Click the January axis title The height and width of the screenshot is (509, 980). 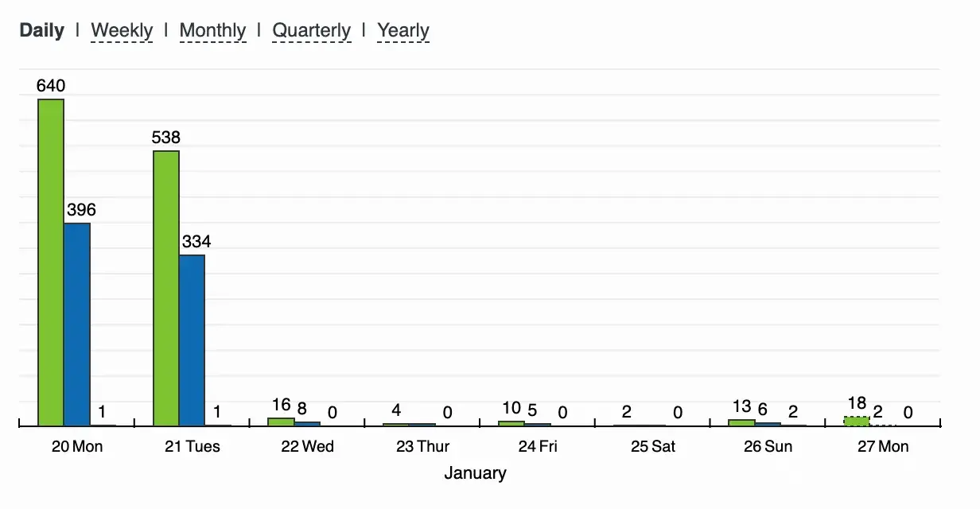pyautogui.click(x=475, y=473)
